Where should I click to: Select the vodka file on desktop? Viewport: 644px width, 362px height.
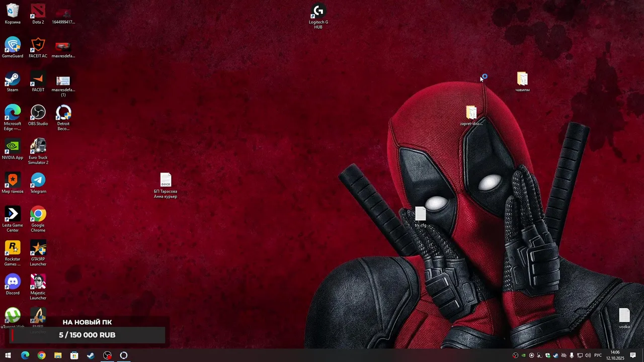click(624, 318)
